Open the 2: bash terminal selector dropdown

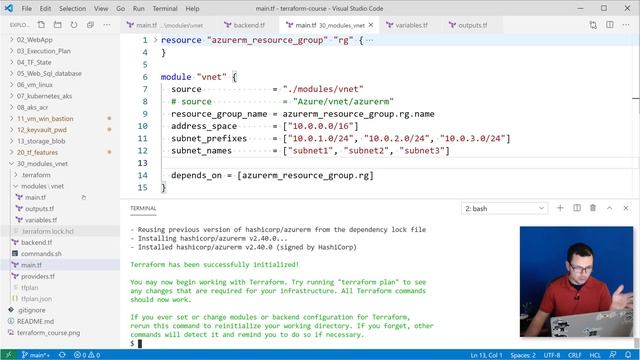tap(504, 208)
